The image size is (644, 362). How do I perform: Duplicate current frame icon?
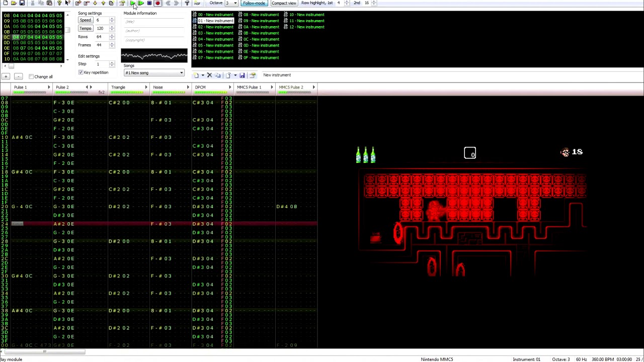tap(111, 3)
